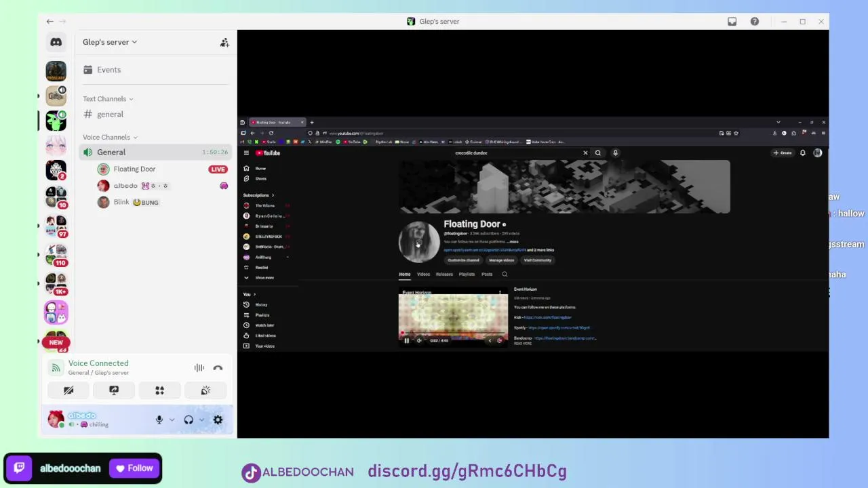Open History in YouTube sidebar

[260, 305]
